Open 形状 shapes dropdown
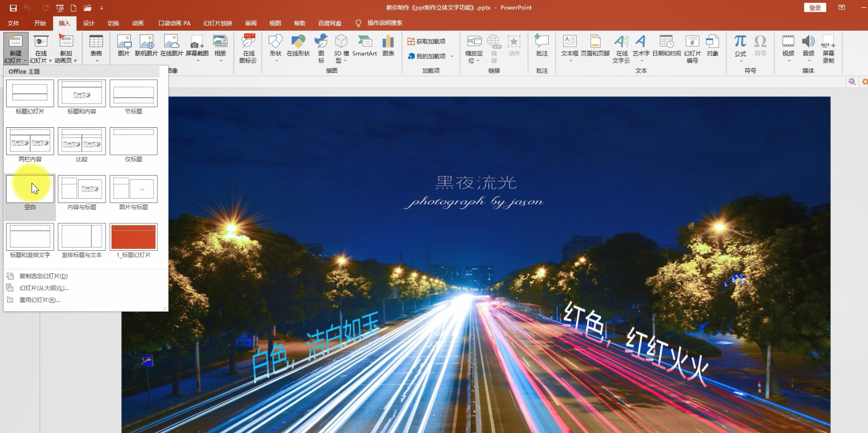The height and width of the screenshot is (433, 868). [276, 48]
